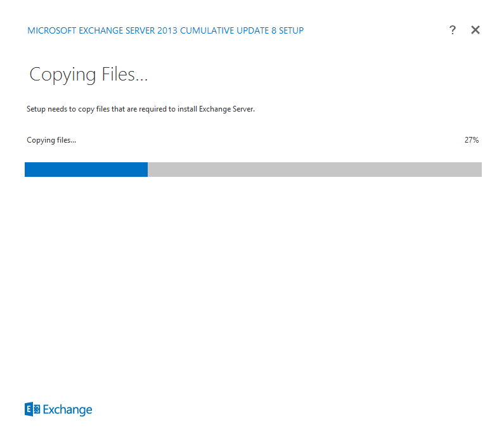The image size is (504, 438).
Task: Click the 'Copying Files...' page heading
Action: 88,75
